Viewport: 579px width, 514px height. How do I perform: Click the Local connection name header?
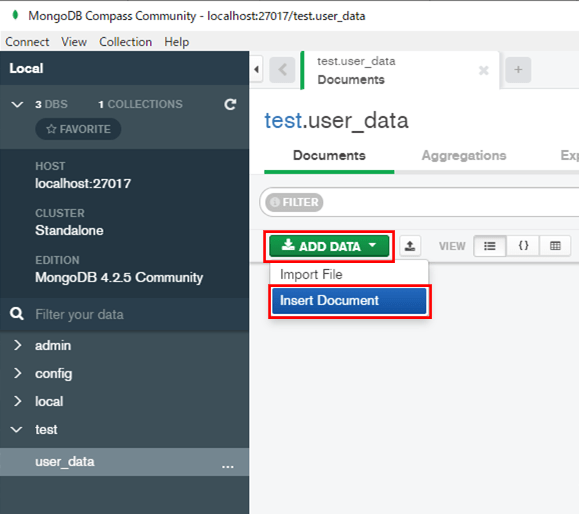point(26,68)
